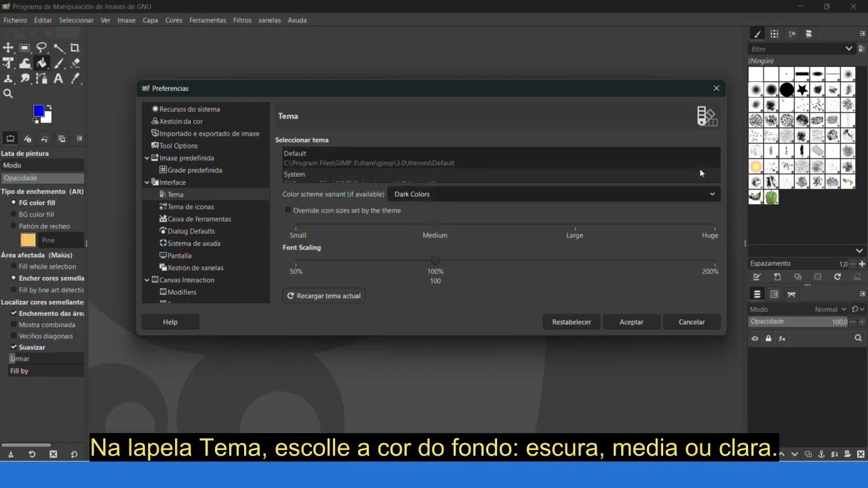The height and width of the screenshot is (488, 868).
Task: Click the refresh brushes icon
Action: 837,277
